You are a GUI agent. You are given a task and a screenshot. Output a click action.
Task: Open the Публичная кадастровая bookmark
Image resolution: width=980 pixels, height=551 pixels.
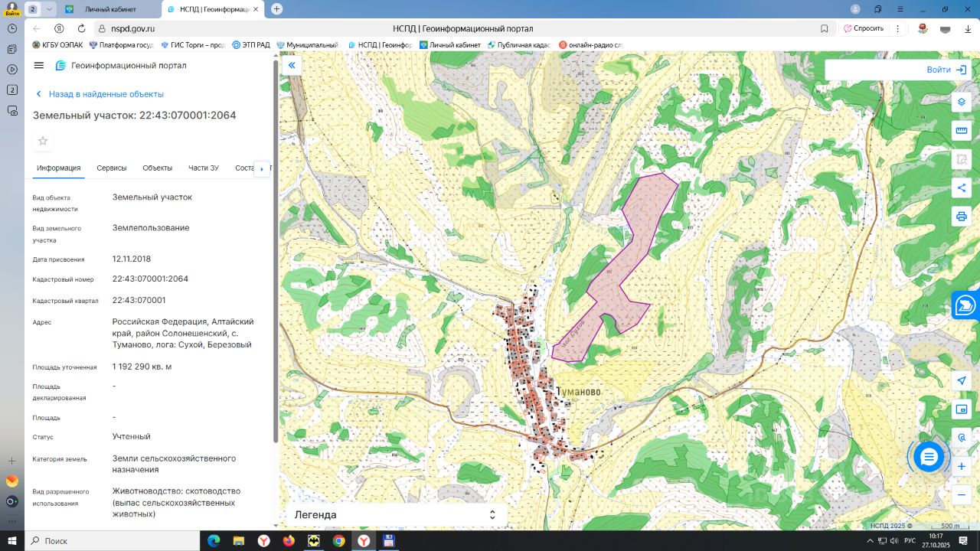point(519,45)
